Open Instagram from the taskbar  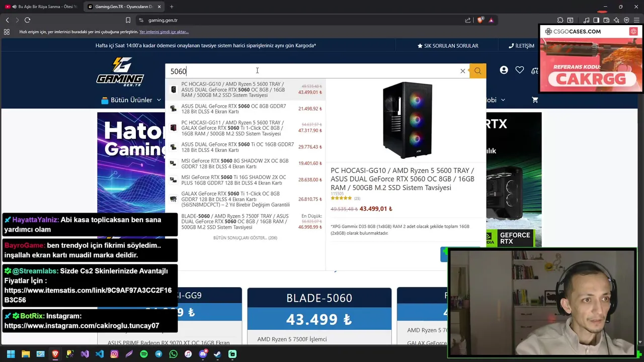coord(114,354)
